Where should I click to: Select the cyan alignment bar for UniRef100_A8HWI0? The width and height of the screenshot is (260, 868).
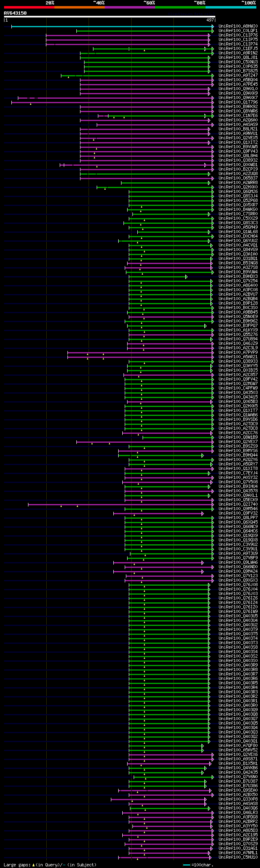tap(113, 26)
